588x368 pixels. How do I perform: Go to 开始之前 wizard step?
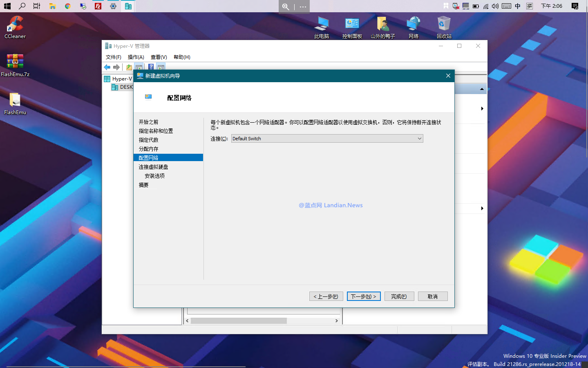[148, 122]
